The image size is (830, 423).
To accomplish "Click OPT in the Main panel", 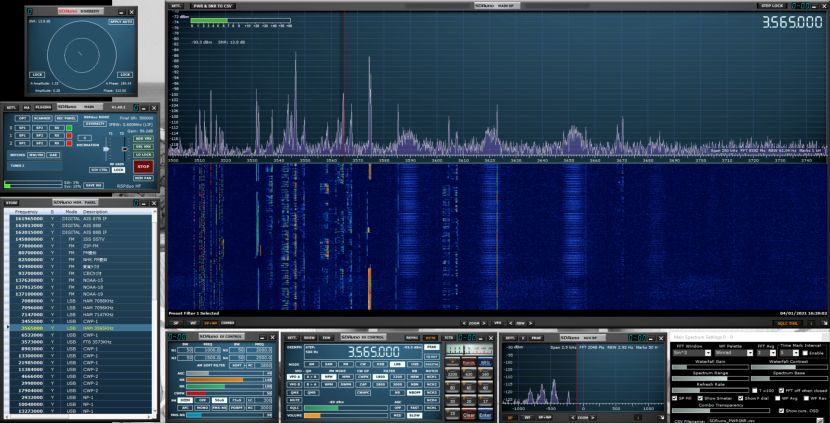I will pyautogui.click(x=23, y=119).
